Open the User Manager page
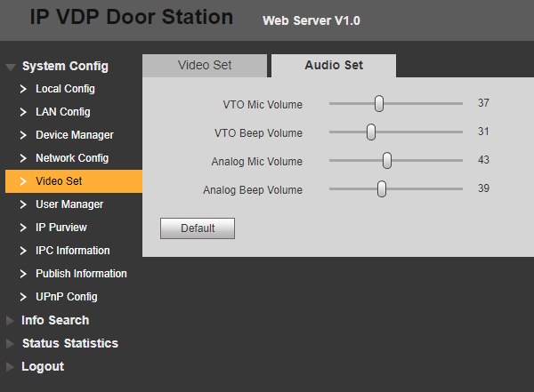 pos(69,204)
